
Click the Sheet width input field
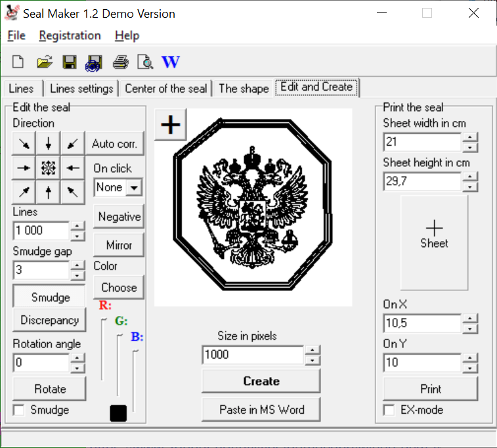tap(422, 142)
